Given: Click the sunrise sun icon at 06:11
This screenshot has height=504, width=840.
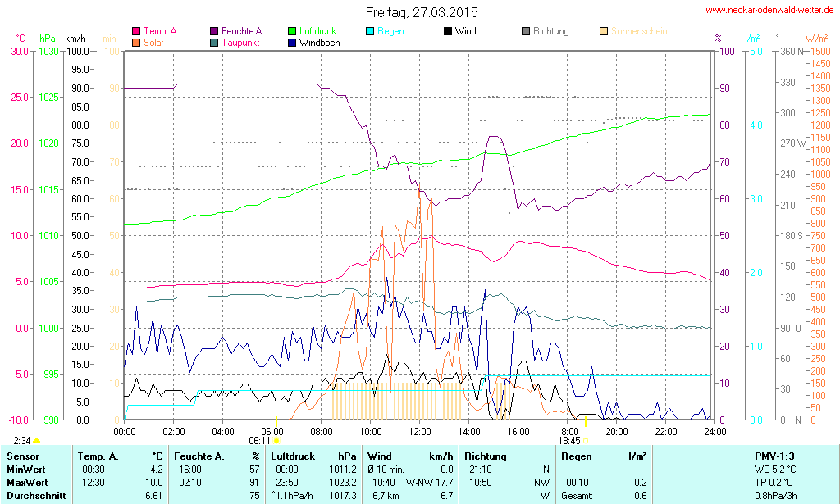Looking at the screenshot, I should 276,441.
